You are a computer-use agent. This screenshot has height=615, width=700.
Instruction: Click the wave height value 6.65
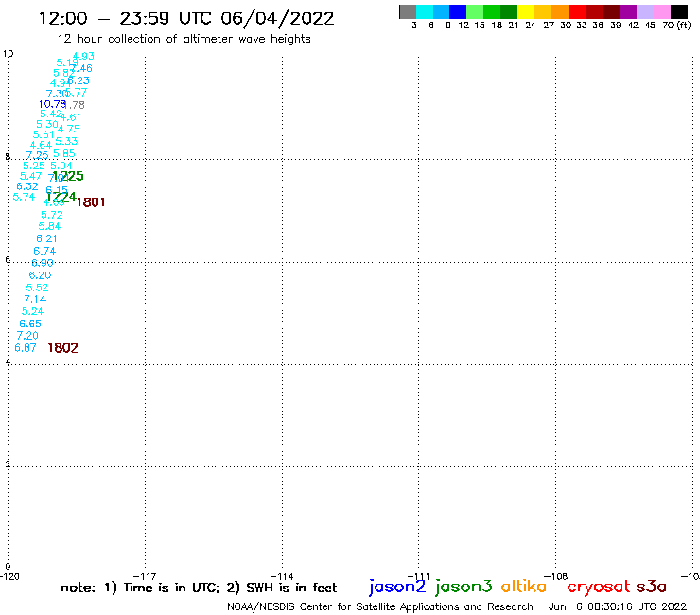coord(30,324)
